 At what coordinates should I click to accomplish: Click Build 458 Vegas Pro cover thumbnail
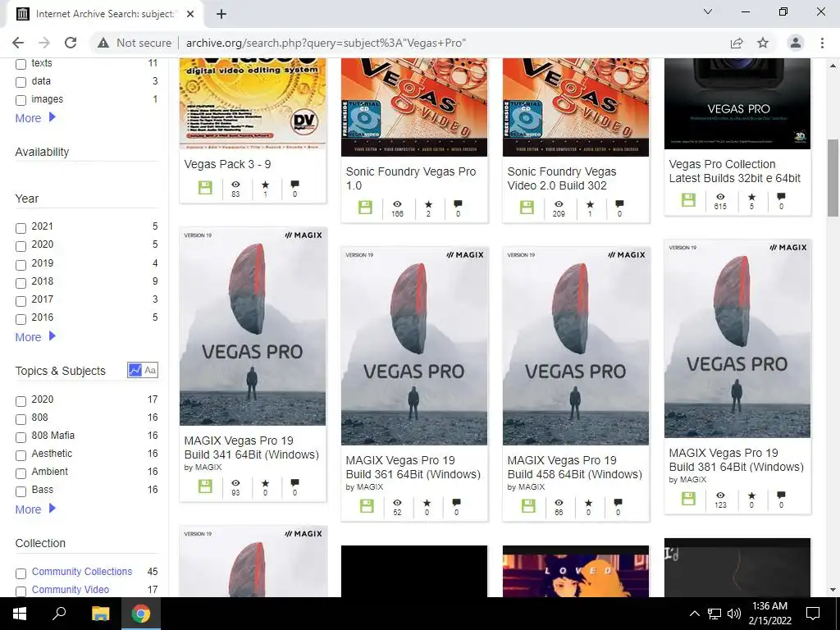(x=575, y=346)
